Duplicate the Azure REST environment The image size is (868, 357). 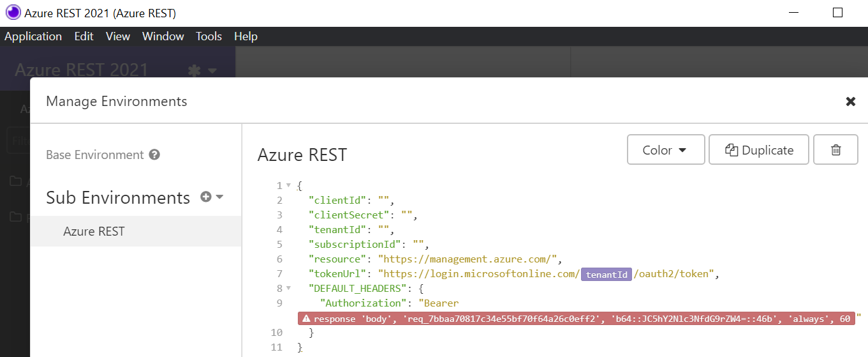pyautogui.click(x=759, y=150)
